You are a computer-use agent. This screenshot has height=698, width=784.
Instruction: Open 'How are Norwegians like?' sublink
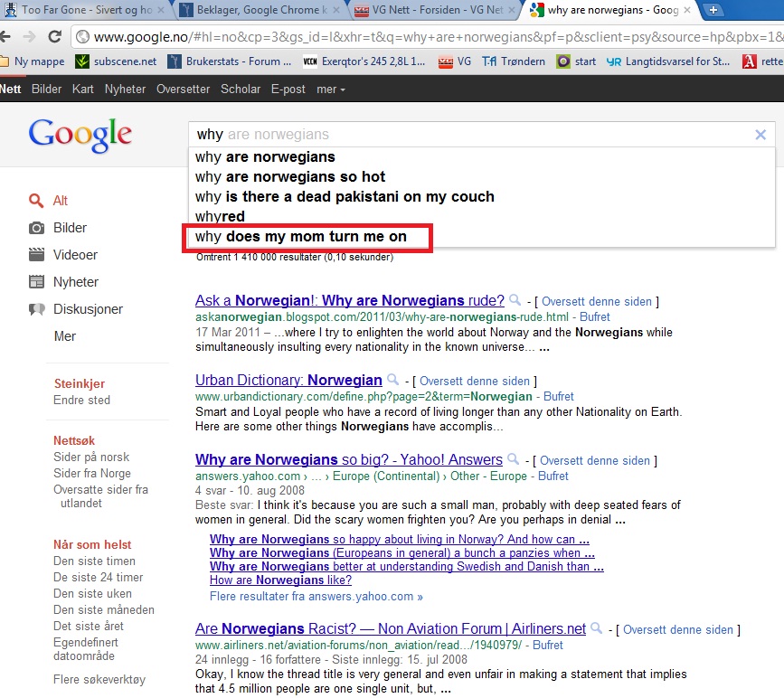coord(280,580)
